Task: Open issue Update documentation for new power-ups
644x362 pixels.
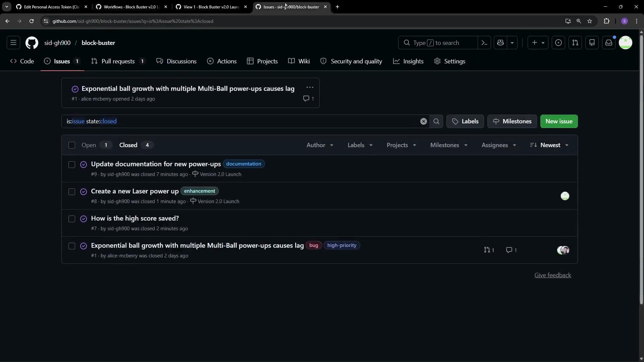Action: 156,164
